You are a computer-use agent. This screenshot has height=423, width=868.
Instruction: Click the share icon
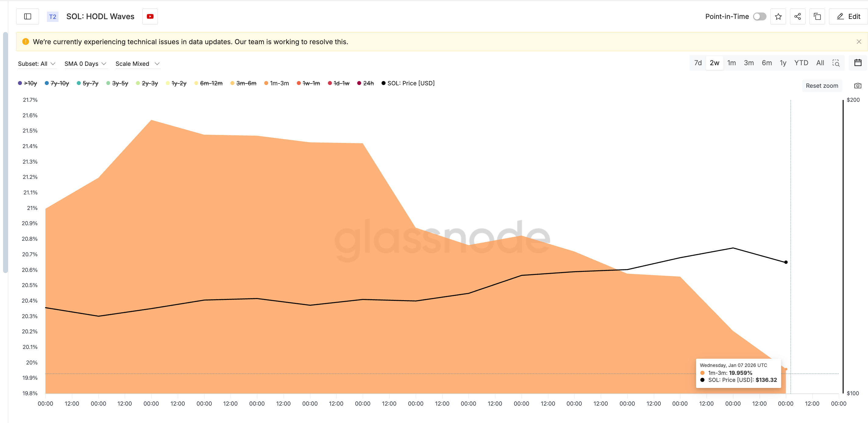tap(797, 16)
